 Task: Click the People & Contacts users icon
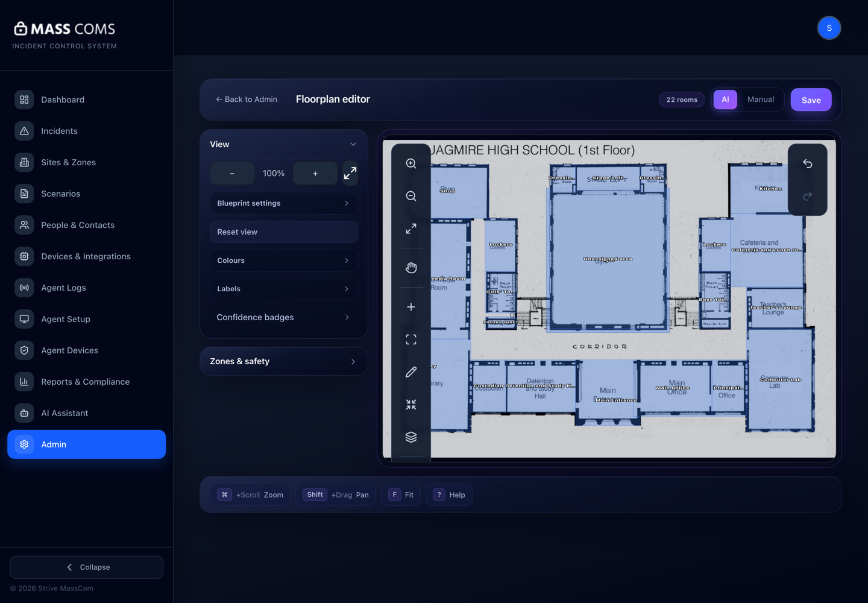point(24,225)
